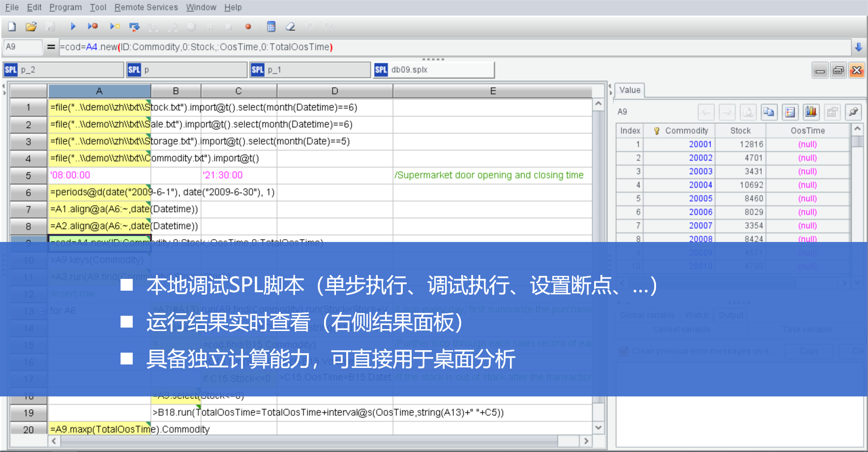868x452 pixels.
Task: Click the calculator icon in toolbar
Action: pyautogui.click(x=271, y=27)
